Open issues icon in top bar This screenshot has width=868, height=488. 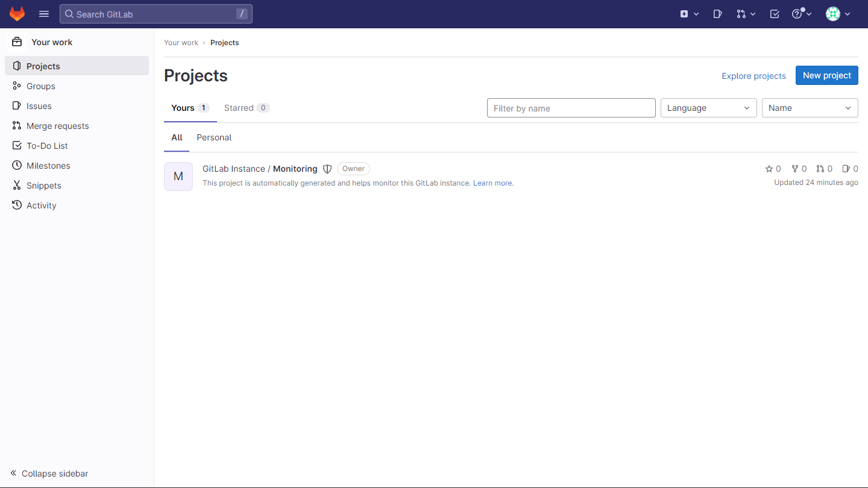pyautogui.click(x=717, y=14)
